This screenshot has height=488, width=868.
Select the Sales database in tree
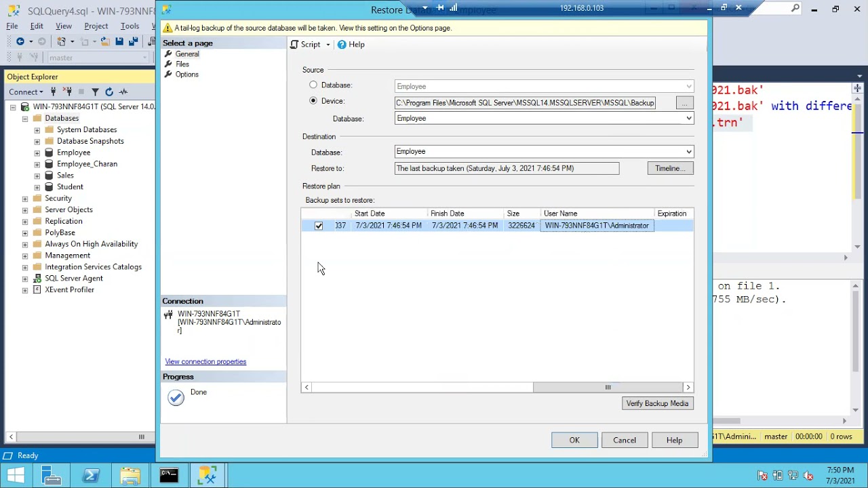coord(65,176)
